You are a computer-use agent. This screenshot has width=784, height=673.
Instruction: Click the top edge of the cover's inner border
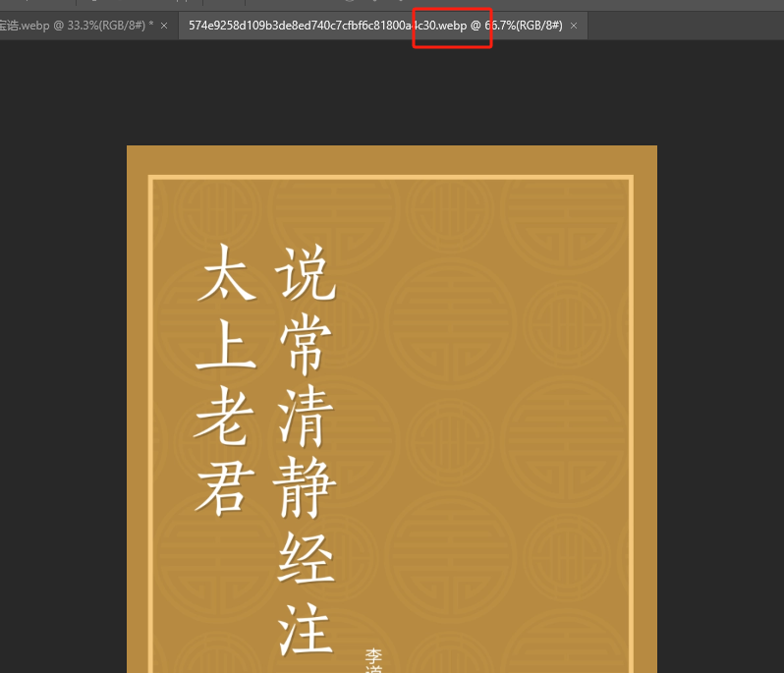click(391, 178)
